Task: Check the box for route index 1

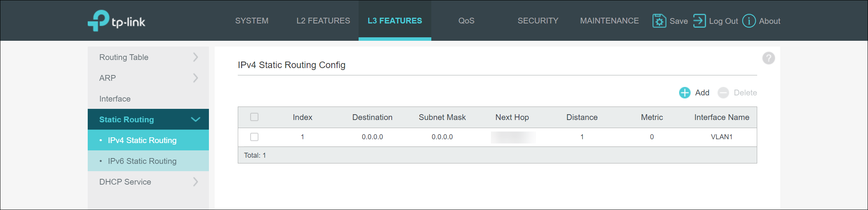Action: coord(254,137)
